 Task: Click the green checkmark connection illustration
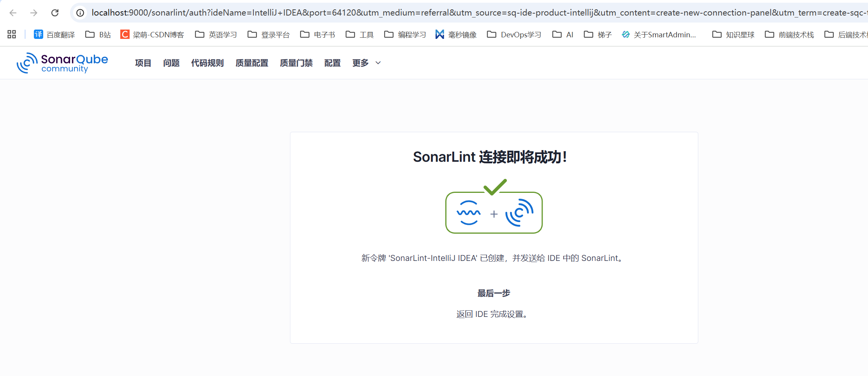tap(494, 206)
